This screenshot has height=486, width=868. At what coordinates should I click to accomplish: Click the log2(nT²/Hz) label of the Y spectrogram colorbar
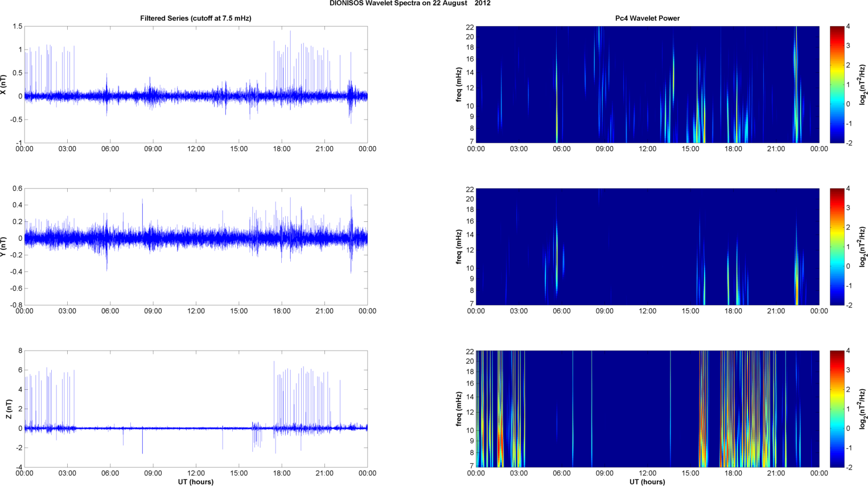[863, 247]
